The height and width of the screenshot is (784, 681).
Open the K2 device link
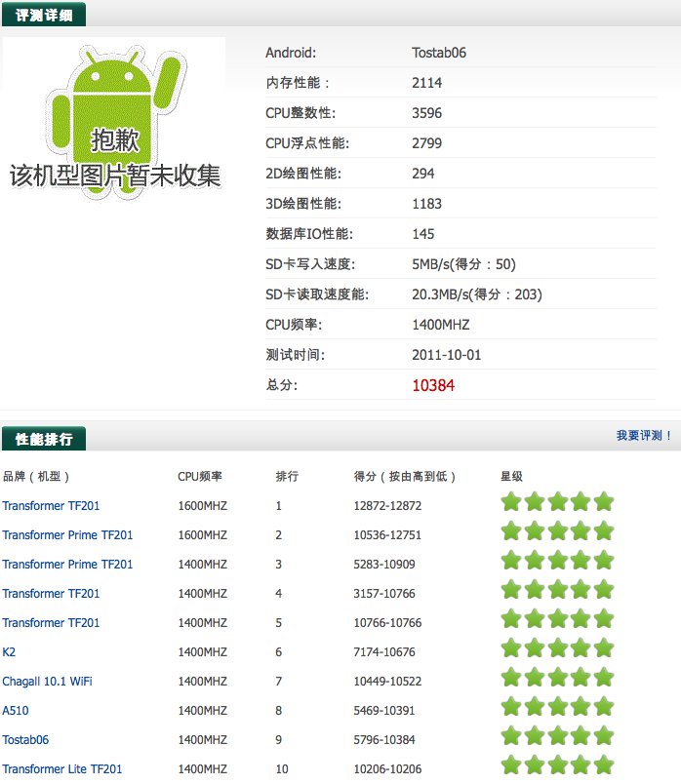click(9, 652)
